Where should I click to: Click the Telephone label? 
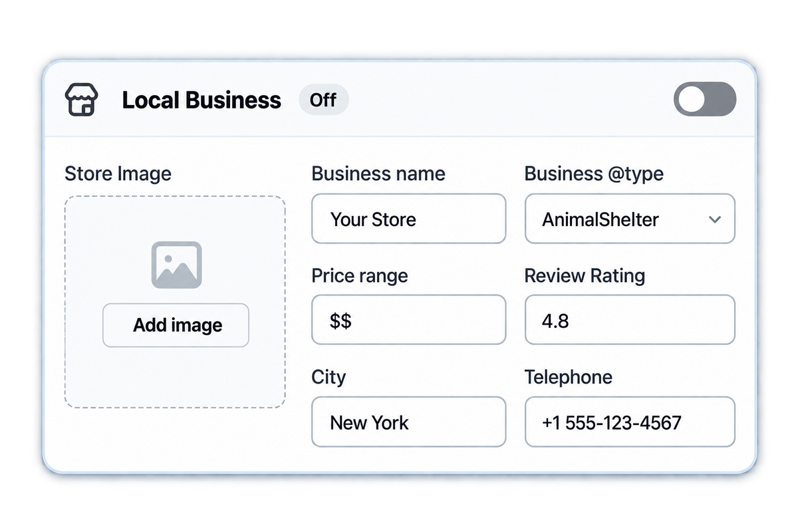coord(569,377)
